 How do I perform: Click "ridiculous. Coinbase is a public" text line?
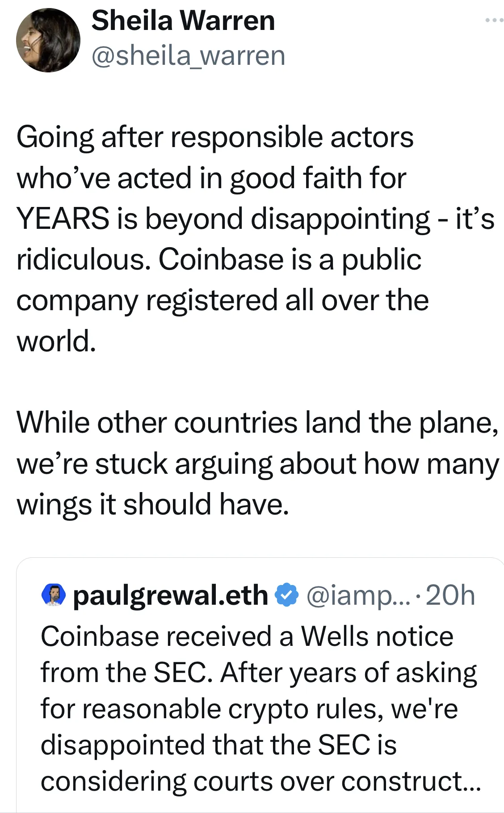point(219,259)
